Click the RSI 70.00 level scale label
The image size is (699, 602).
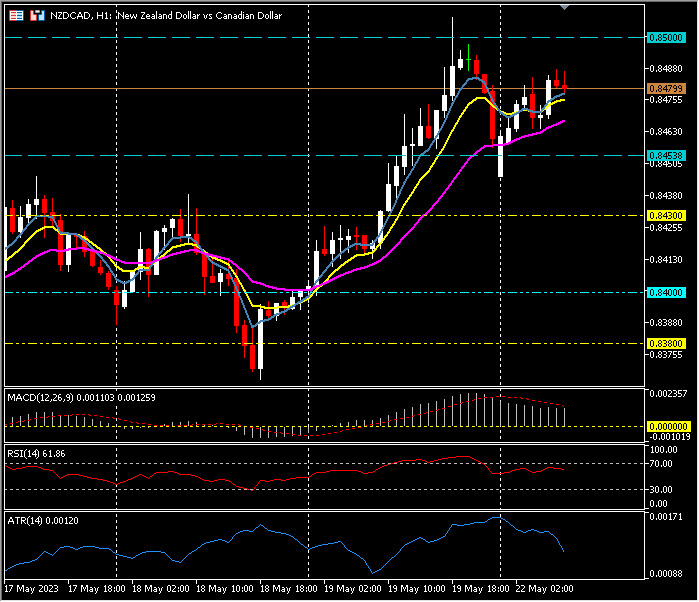(x=661, y=465)
